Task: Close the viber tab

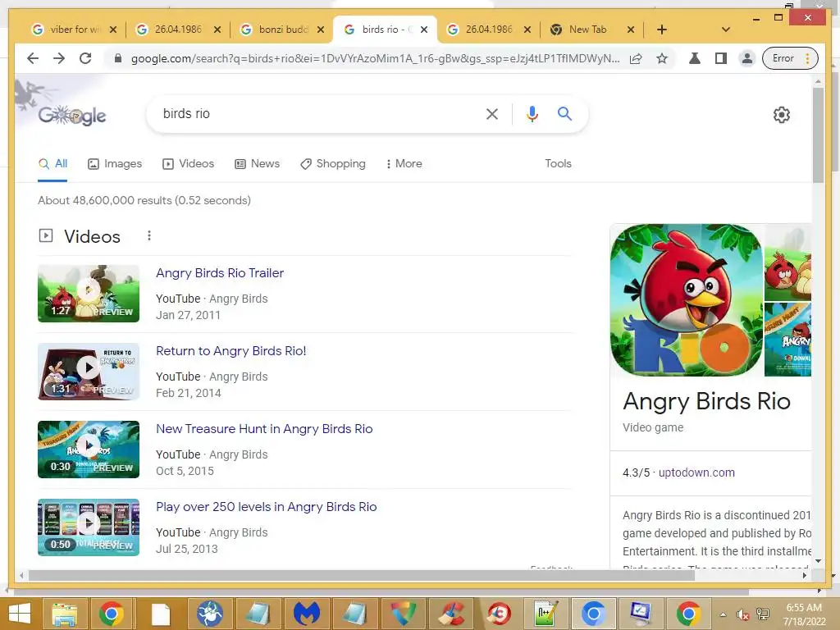Action: pyautogui.click(x=113, y=30)
